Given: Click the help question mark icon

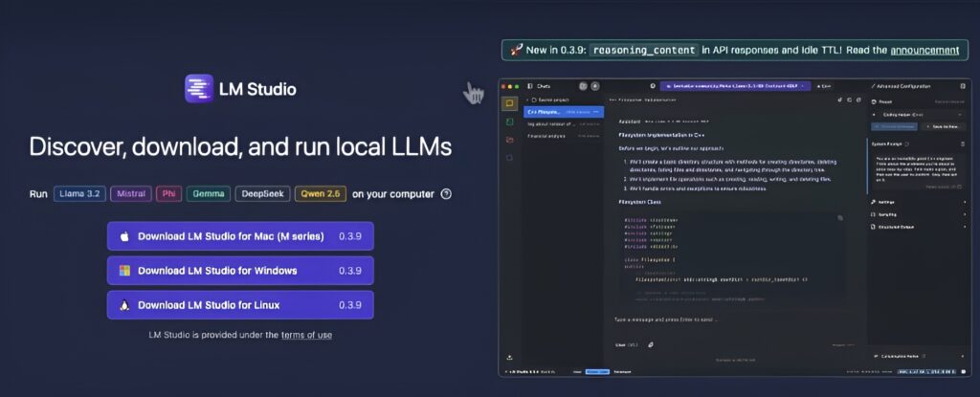Looking at the screenshot, I should click(446, 194).
